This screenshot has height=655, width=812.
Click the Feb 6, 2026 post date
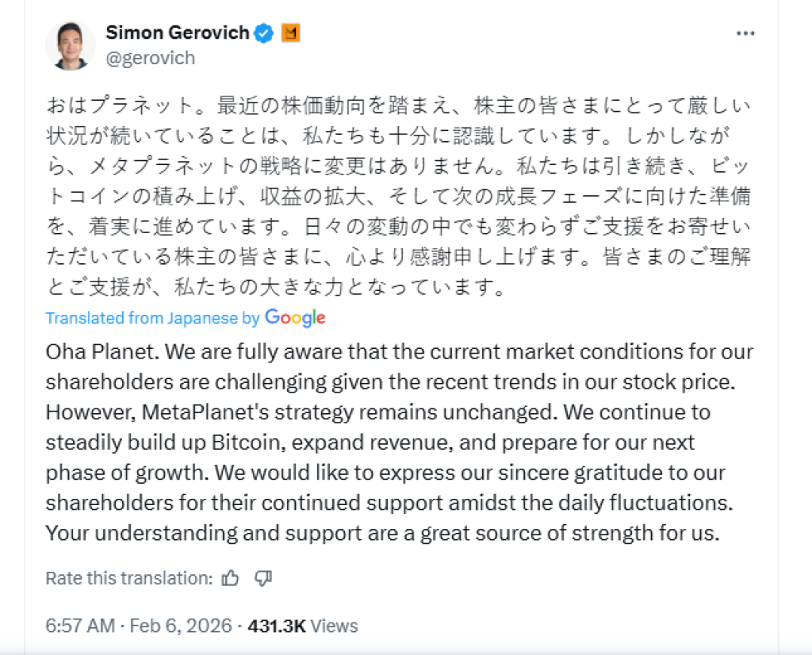click(181, 626)
